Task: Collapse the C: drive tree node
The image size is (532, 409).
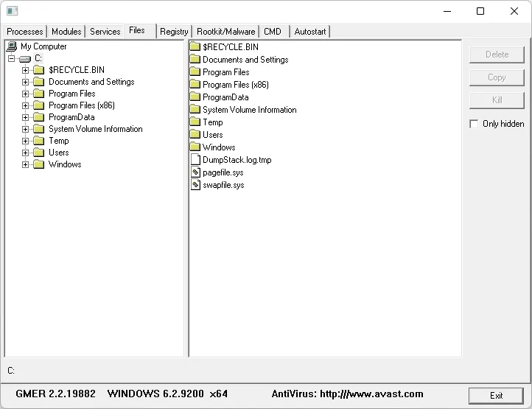Action: pyautogui.click(x=12, y=59)
